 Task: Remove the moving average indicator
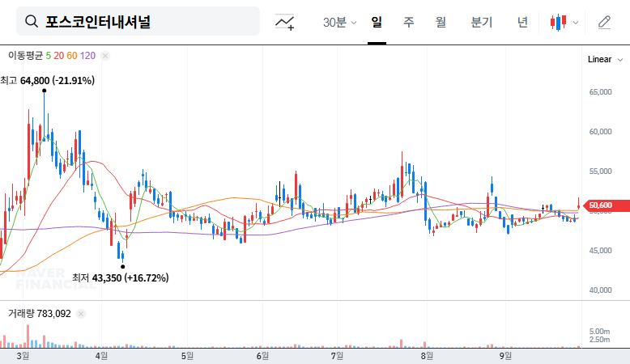105,56
